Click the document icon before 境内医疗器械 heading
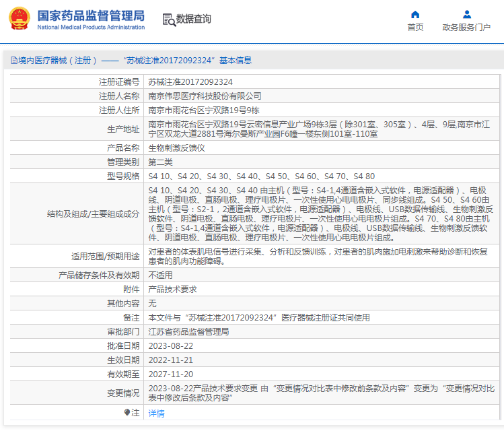Viewport: 504px width, 431px height. coord(13,61)
